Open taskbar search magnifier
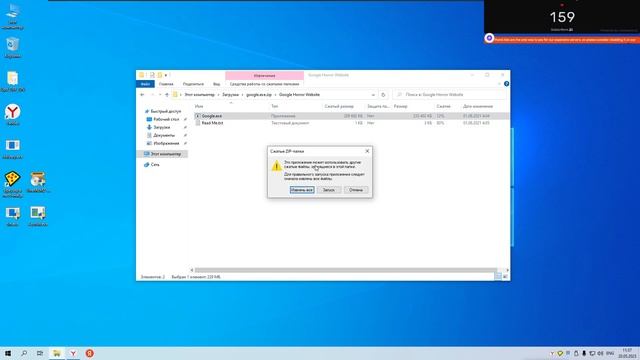Viewport: 640px width, 360px height. click(24, 353)
